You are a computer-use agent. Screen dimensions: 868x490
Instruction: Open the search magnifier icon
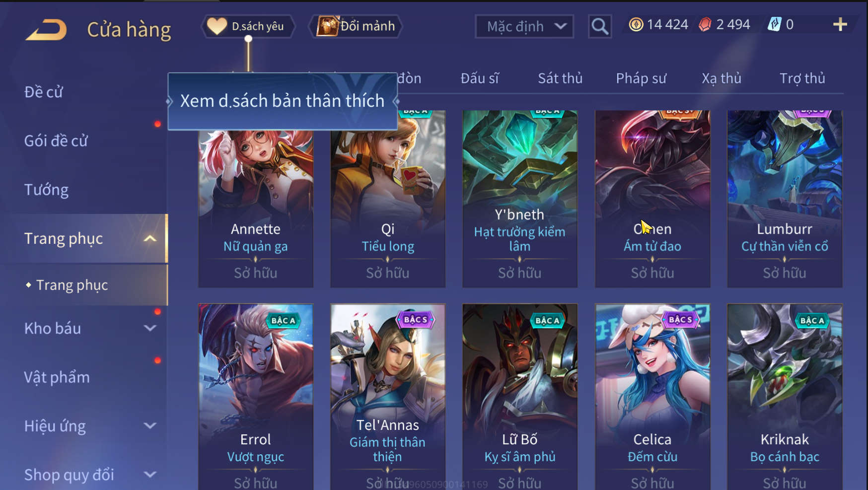coord(600,26)
